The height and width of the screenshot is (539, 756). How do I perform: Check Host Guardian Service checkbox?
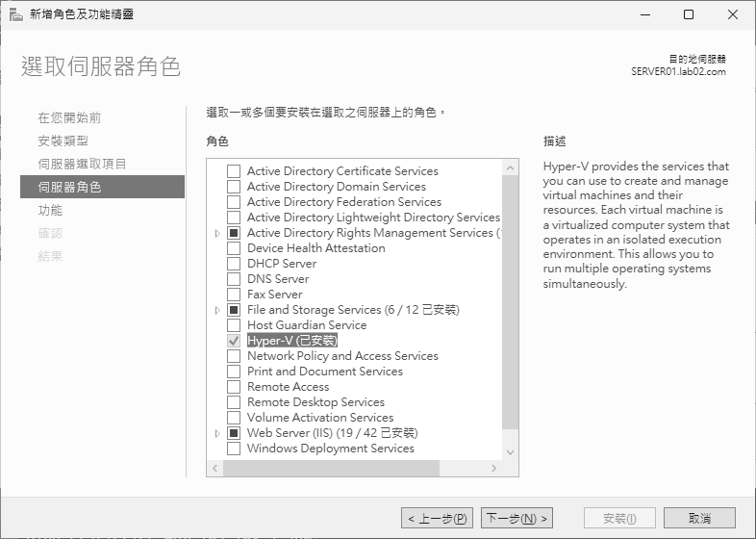pos(234,325)
